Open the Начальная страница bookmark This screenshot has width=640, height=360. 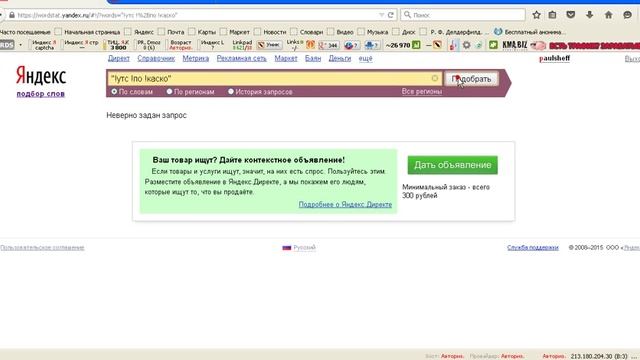pyautogui.click(x=88, y=32)
